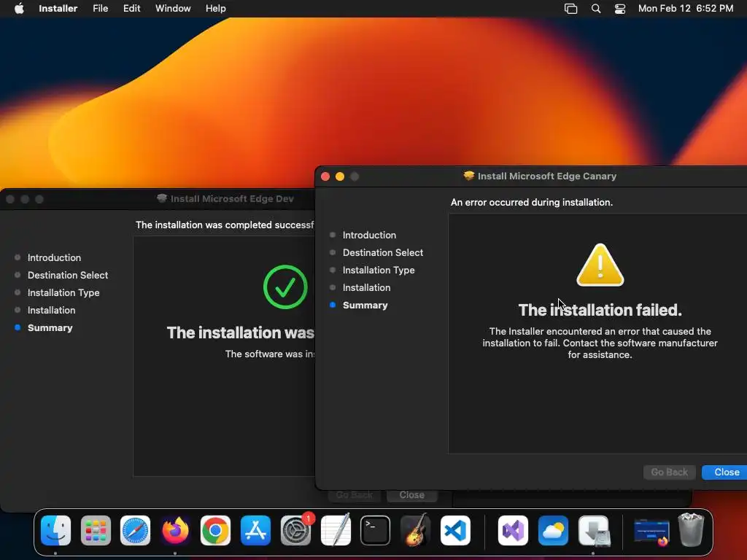Select Installation Type step in Edge Dev installer
Screen dimensions: 747x560
pyautogui.click(x=63, y=293)
